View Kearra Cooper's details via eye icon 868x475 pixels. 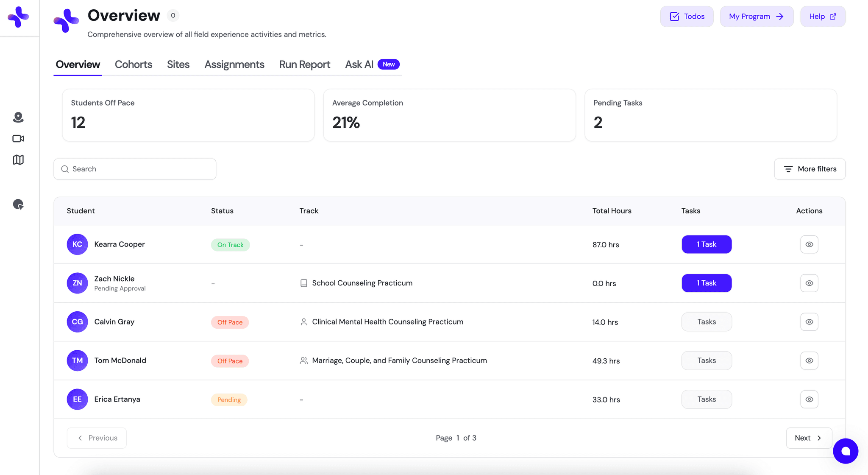tap(809, 244)
